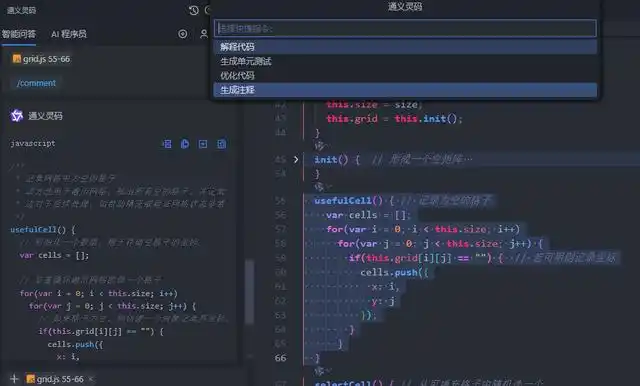Image resolution: width=640 pixels, height=386 pixels.
Task: Click the circled-dot icon beside AI 程序员
Action: click(182, 34)
